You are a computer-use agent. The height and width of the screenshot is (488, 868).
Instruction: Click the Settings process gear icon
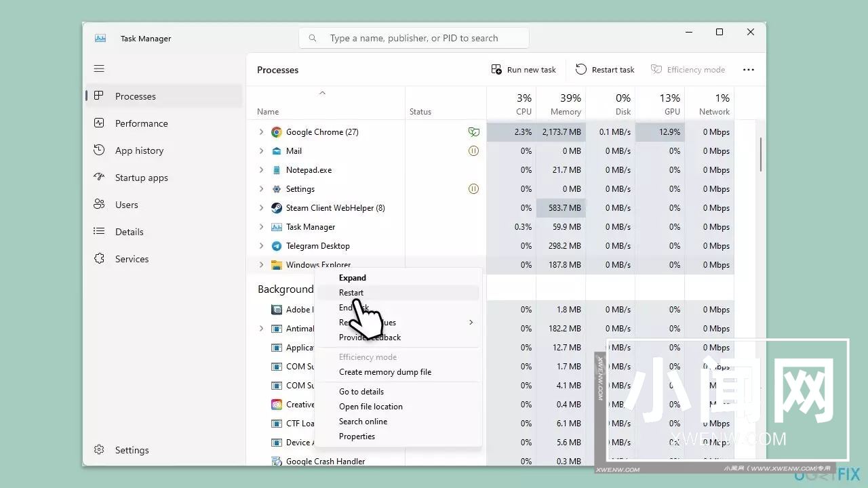tap(277, 189)
